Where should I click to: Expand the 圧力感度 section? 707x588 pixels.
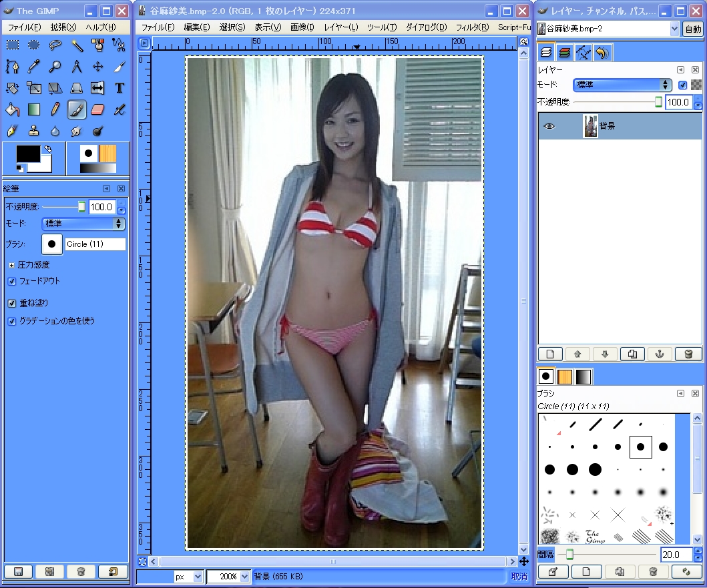click(11, 265)
